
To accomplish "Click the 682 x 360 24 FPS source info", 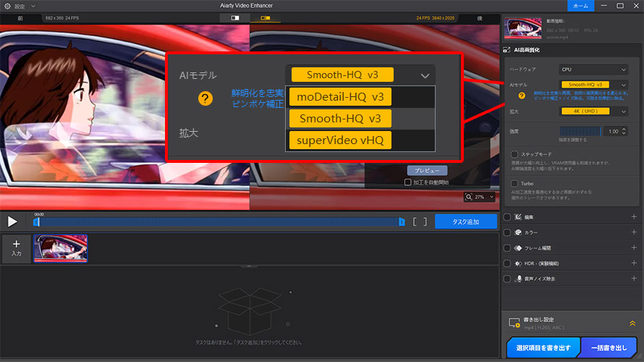I will click(62, 18).
